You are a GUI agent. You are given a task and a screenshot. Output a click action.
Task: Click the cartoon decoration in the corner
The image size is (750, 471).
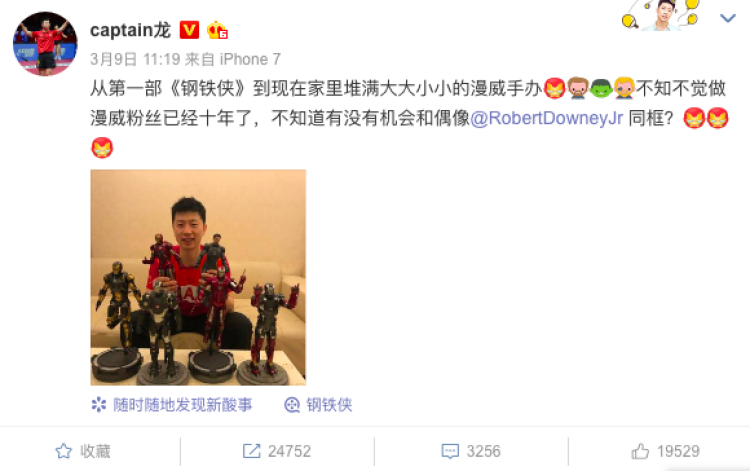pyautogui.click(x=661, y=15)
